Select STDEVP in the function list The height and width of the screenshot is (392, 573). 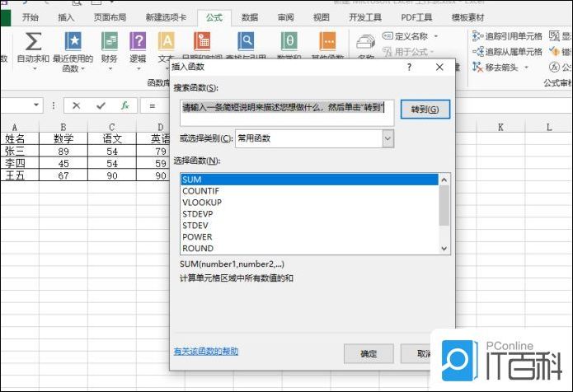click(x=309, y=214)
